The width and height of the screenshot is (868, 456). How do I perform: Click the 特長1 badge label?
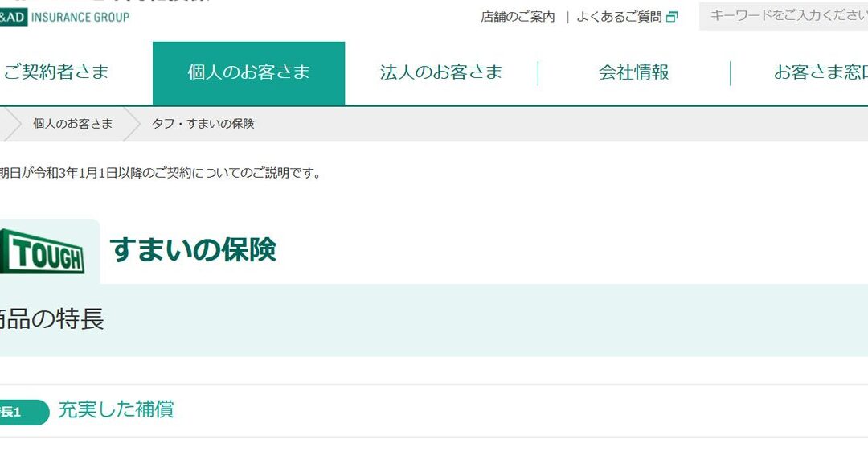coord(24,413)
